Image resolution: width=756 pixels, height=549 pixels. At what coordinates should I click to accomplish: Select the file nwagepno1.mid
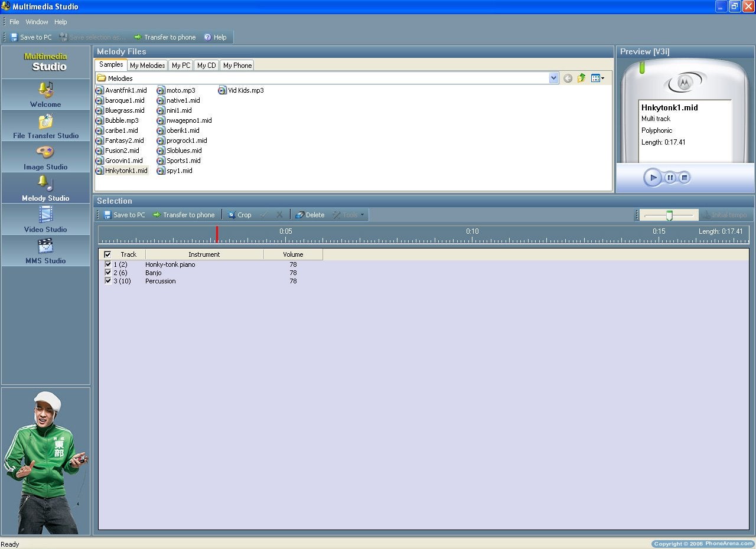pos(184,120)
